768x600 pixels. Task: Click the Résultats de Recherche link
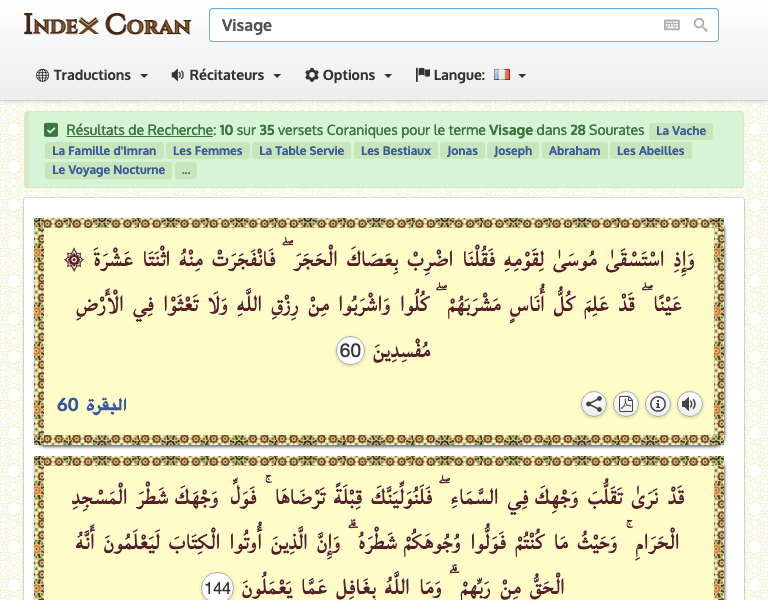139,130
